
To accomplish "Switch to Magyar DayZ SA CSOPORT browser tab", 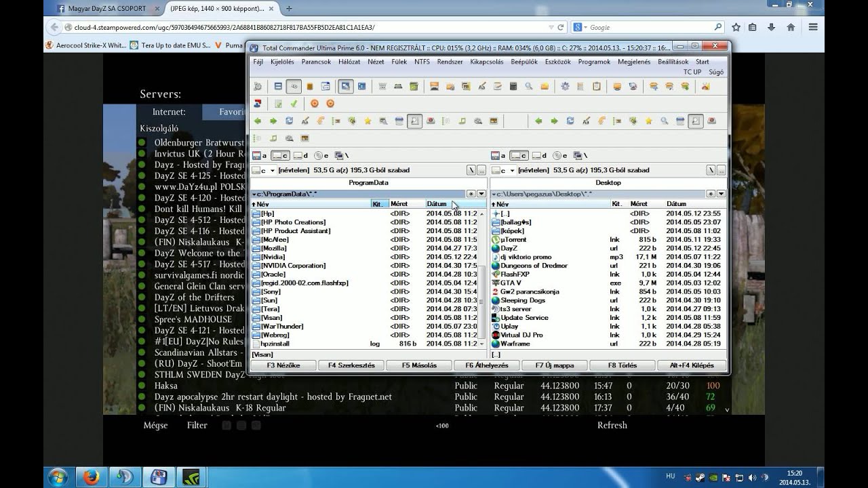I will pyautogui.click(x=108, y=9).
